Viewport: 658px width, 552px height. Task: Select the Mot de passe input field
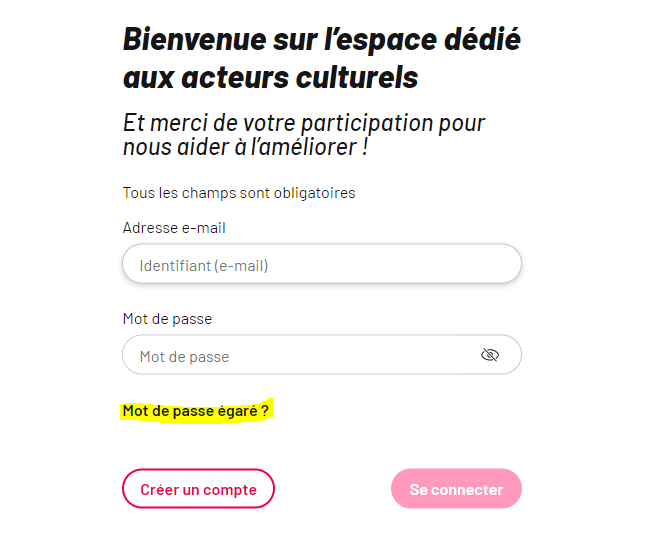322,355
